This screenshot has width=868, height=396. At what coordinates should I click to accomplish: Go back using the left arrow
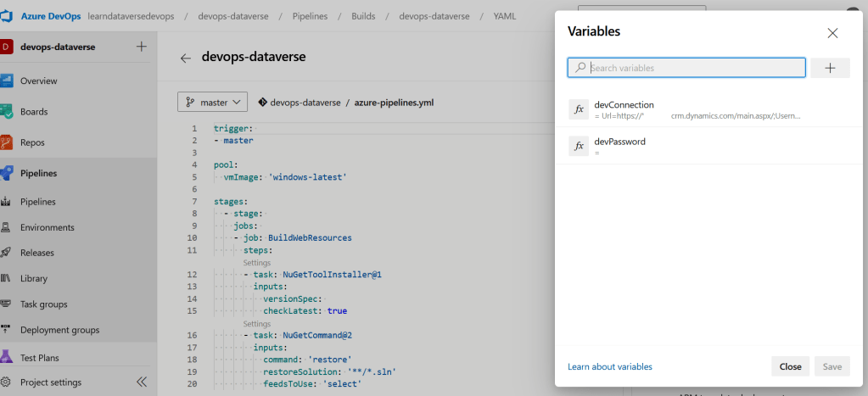click(186, 58)
